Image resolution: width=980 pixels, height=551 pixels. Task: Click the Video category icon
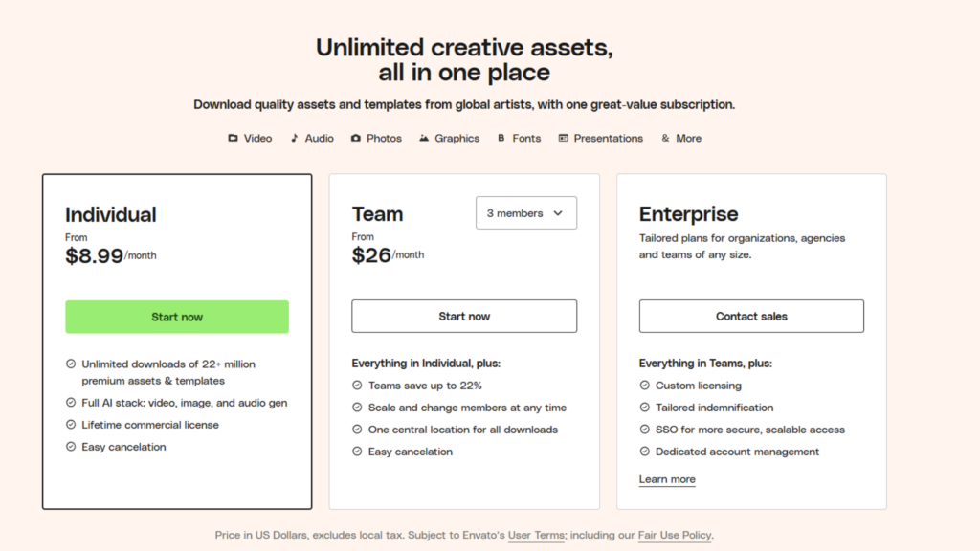[x=233, y=138]
